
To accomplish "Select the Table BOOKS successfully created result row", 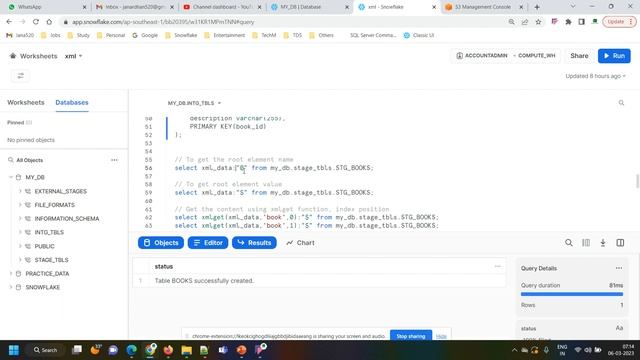I will pos(319,281).
